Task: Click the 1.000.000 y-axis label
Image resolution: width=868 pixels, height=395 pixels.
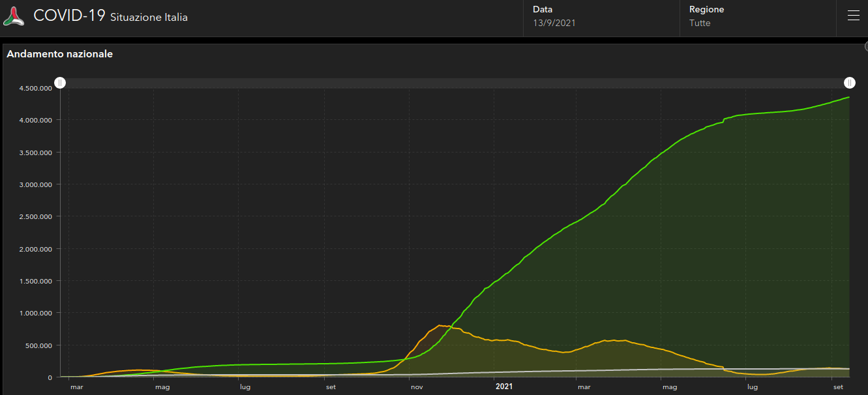Action: click(x=36, y=314)
